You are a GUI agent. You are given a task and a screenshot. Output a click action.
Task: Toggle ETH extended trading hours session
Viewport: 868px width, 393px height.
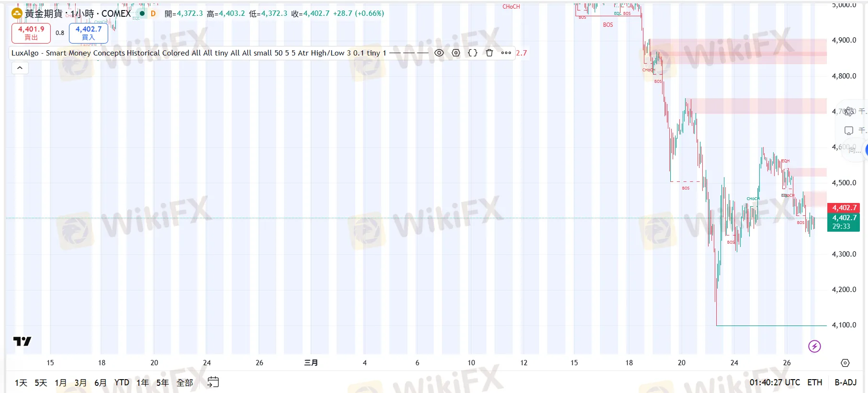point(814,382)
